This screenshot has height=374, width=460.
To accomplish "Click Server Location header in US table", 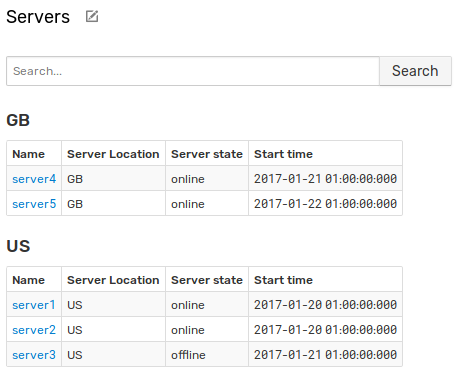I will pos(113,280).
